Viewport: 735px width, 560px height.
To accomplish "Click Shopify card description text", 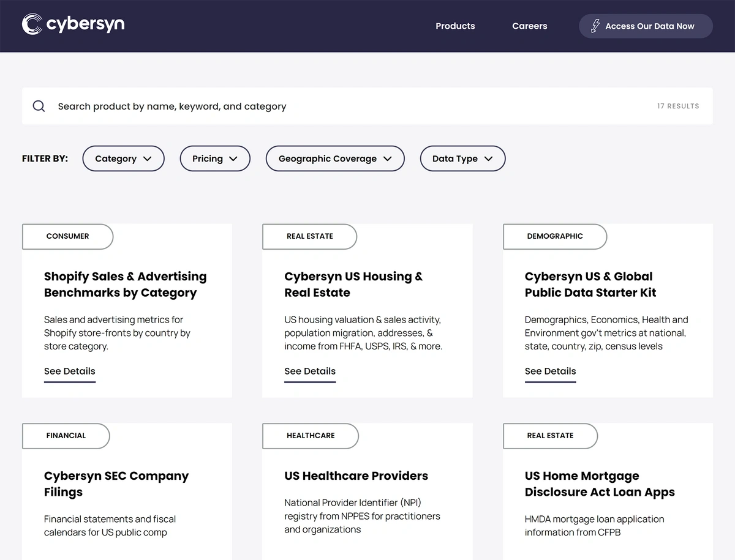I will 117,333.
